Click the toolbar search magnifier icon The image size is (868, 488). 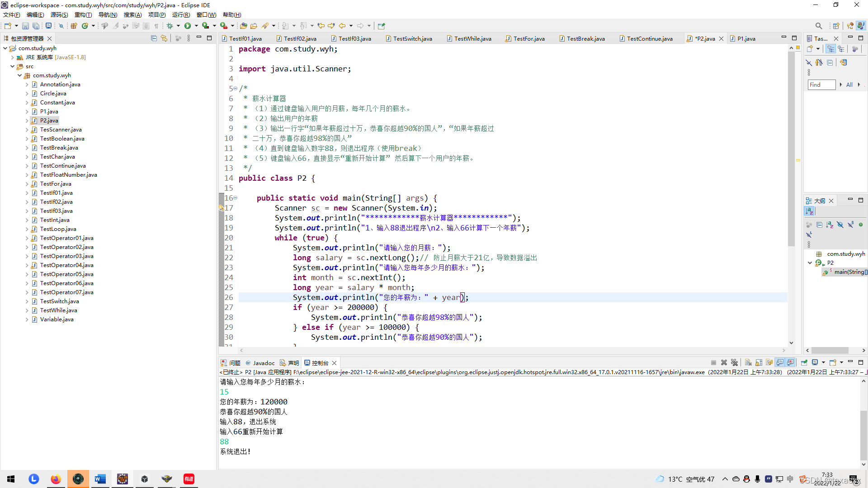818,26
